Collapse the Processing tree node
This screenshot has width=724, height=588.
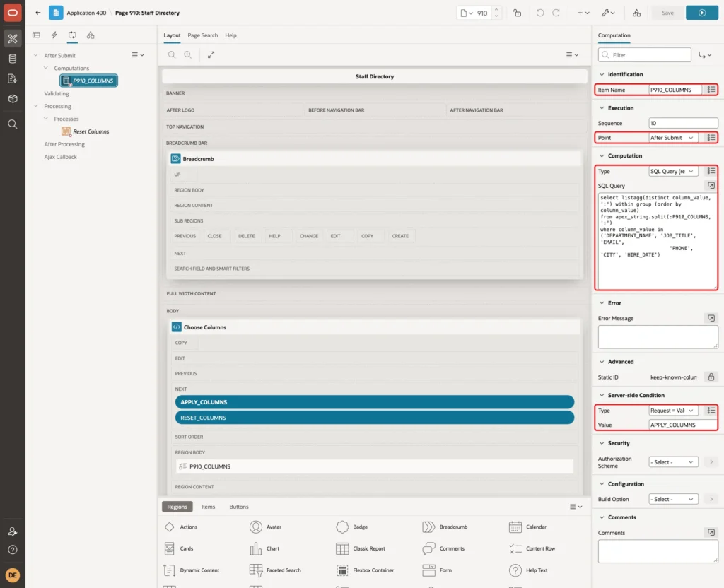click(35, 106)
